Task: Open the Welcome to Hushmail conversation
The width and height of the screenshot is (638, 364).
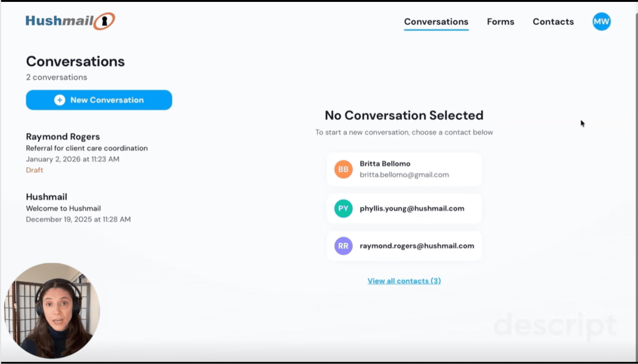Action: point(78,208)
